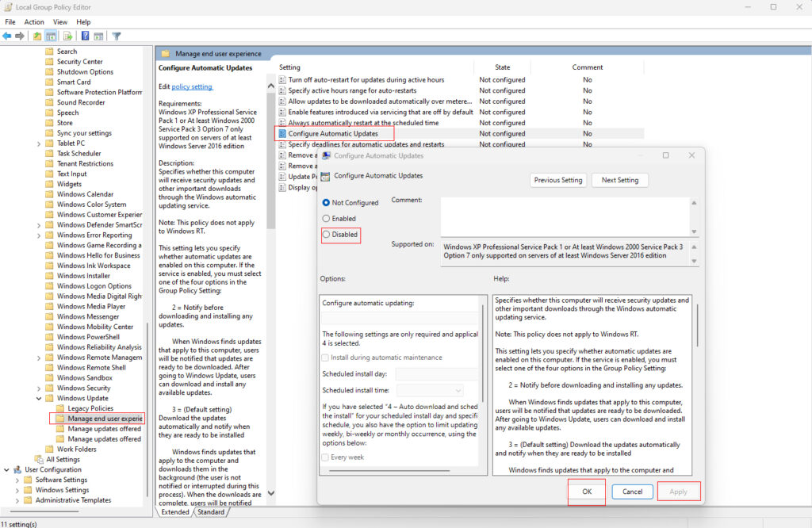Click the Forward navigation arrow icon

click(x=19, y=35)
